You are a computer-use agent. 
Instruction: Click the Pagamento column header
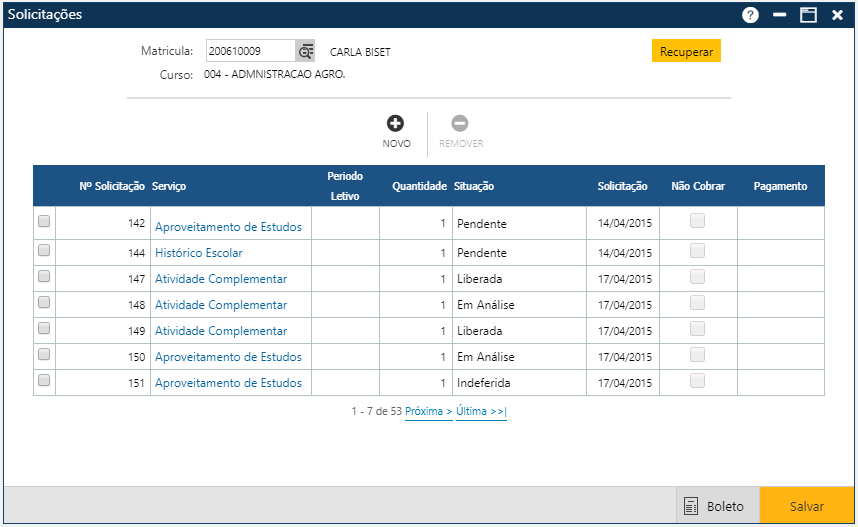pyautogui.click(x=780, y=186)
